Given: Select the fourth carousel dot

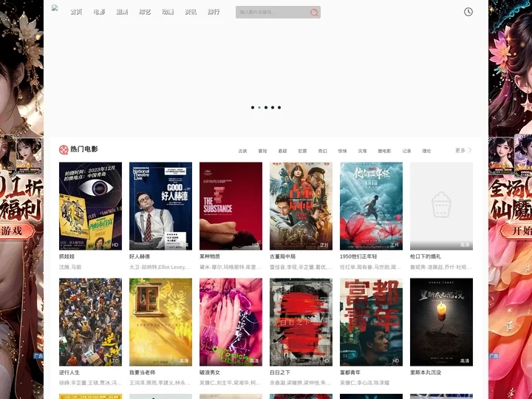Looking at the screenshot, I should coord(273,108).
